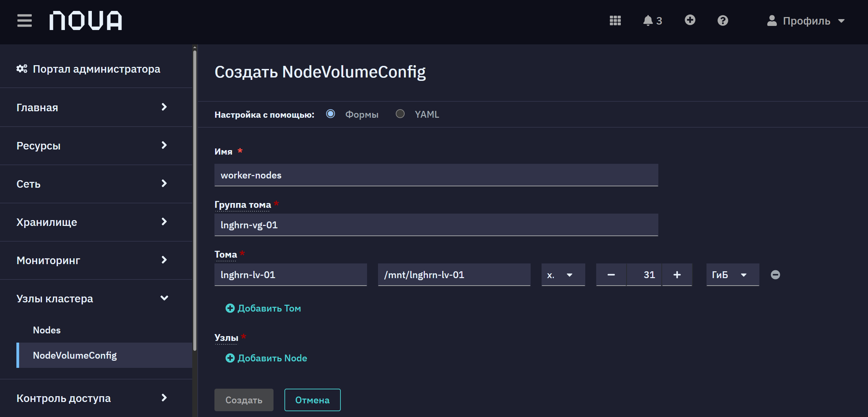Click the Узлы field label
This screenshot has width=868, height=417.
coord(226,338)
